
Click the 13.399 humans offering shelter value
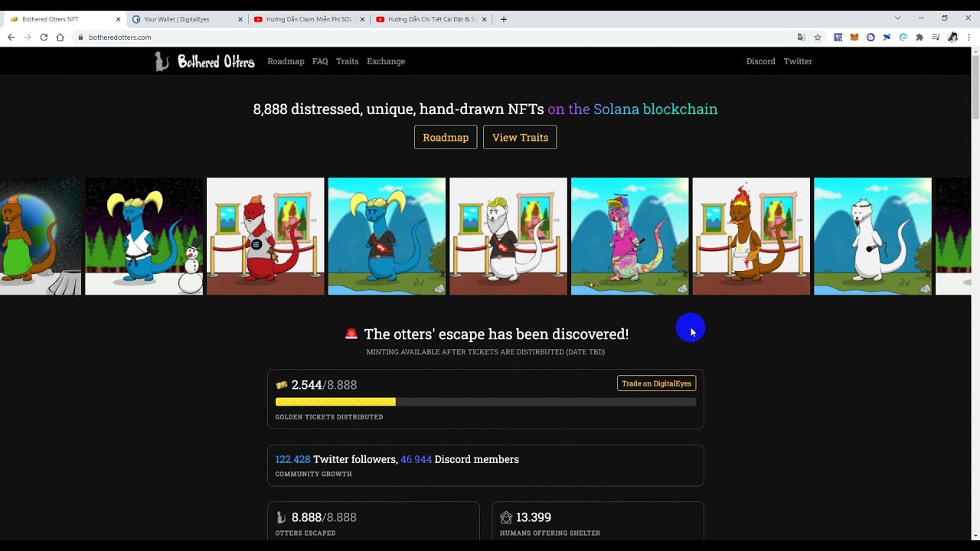(x=534, y=517)
